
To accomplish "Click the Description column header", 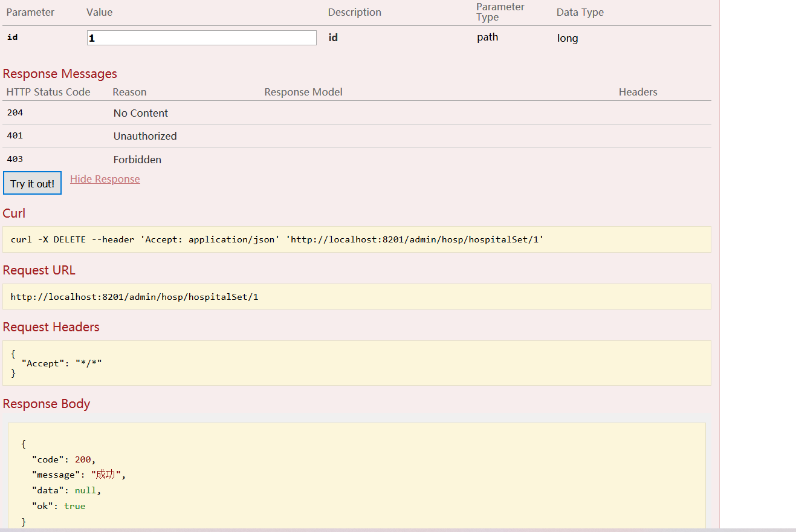I will 355,12.
